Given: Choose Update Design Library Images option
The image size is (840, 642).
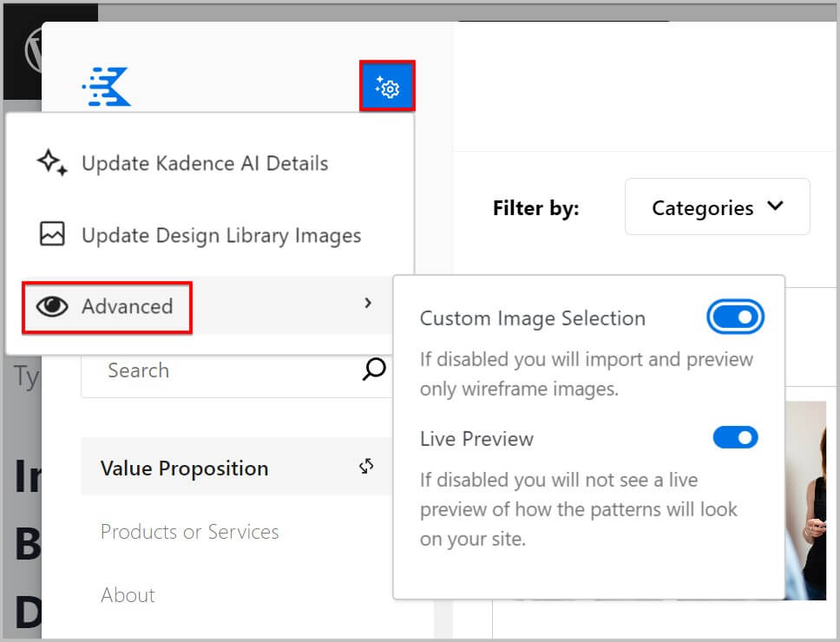Looking at the screenshot, I should [x=221, y=235].
